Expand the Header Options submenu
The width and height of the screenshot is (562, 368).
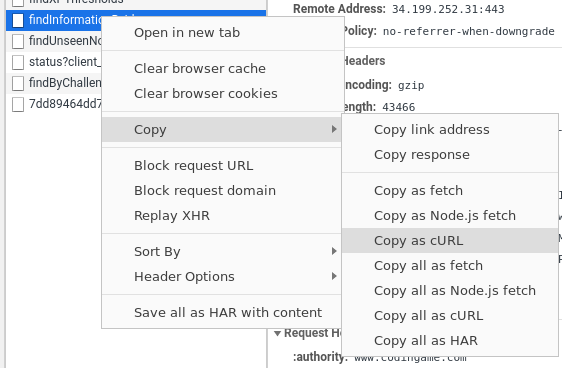coord(222,277)
